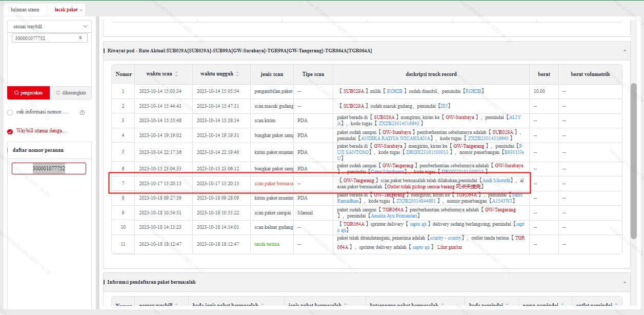Click the dikosongkan reset button

coord(71,93)
